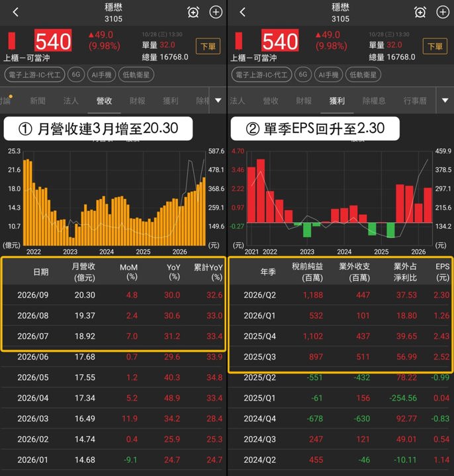Open the 低軌衛星 tag in left panel
Viewport: 454px width, 476px height.
tap(136, 75)
